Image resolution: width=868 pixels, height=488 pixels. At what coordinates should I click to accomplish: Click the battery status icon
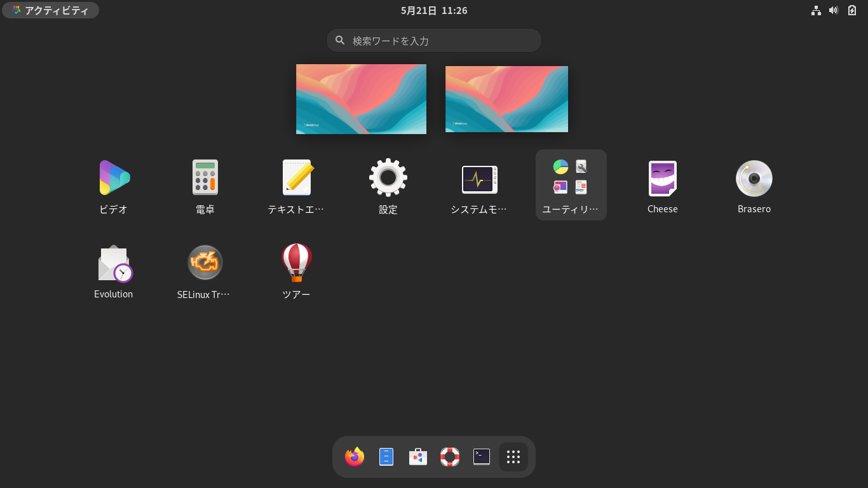tap(852, 10)
